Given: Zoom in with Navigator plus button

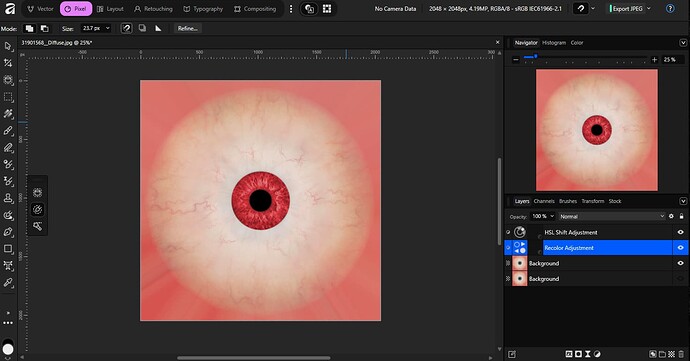Looking at the screenshot, I should point(654,59).
